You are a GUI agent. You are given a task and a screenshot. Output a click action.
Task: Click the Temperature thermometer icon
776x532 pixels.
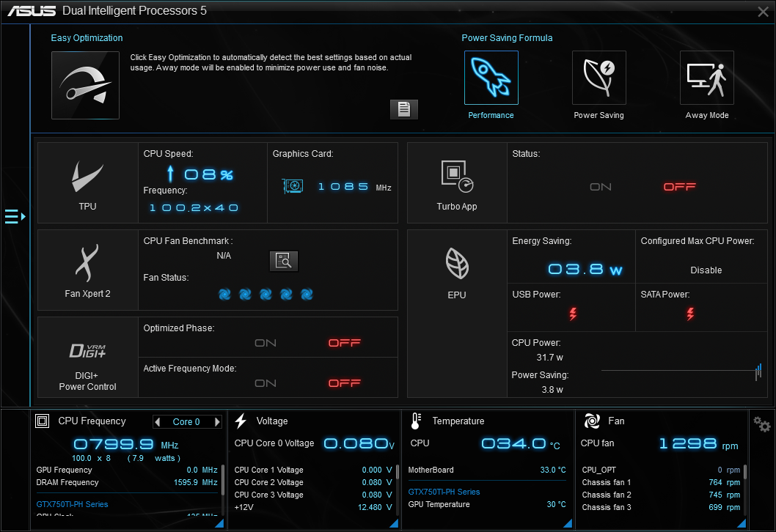(x=416, y=421)
